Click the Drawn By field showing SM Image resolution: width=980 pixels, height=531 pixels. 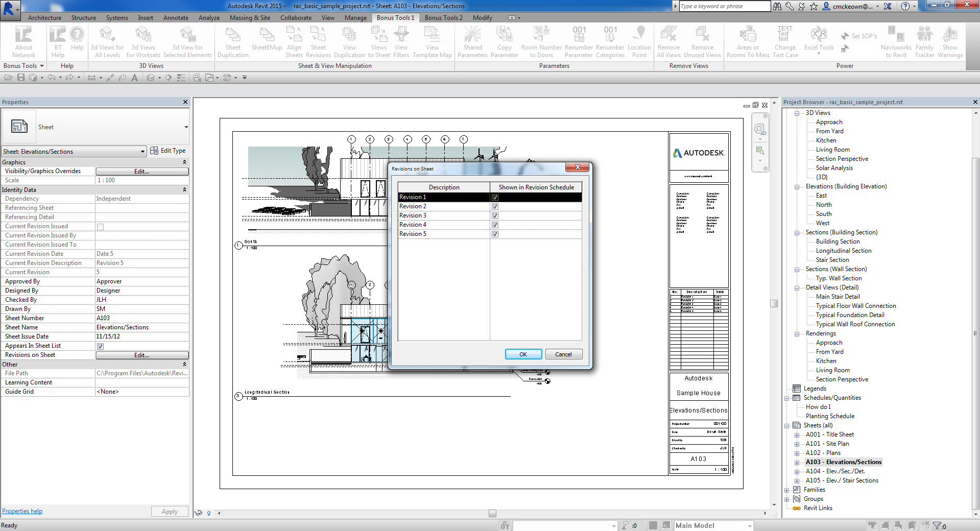(x=141, y=309)
